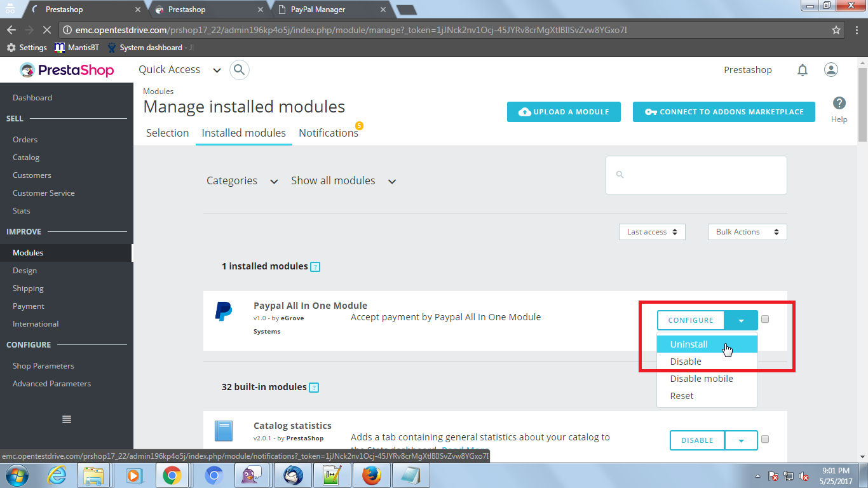This screenshot has height=488, width=868.
Task: Open the Catalog statistics Disable dropdown arrow
Action: click(x=741, y=440)
